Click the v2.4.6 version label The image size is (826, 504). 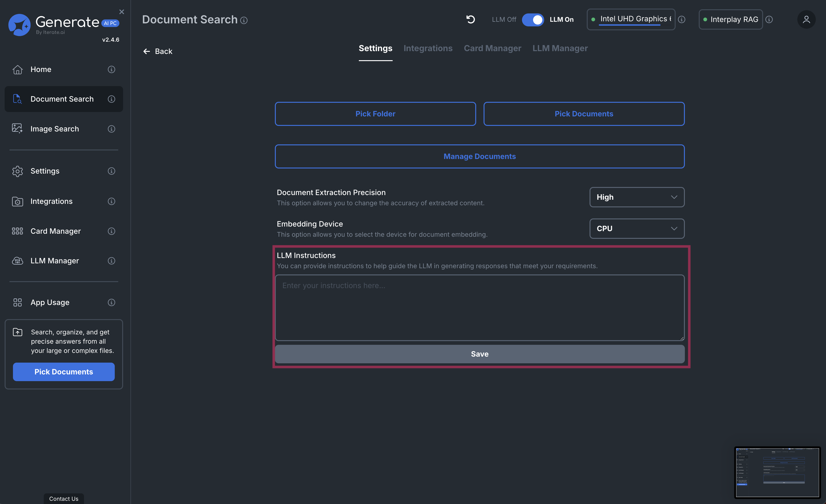pyautogui.click(x=111, y=40)
